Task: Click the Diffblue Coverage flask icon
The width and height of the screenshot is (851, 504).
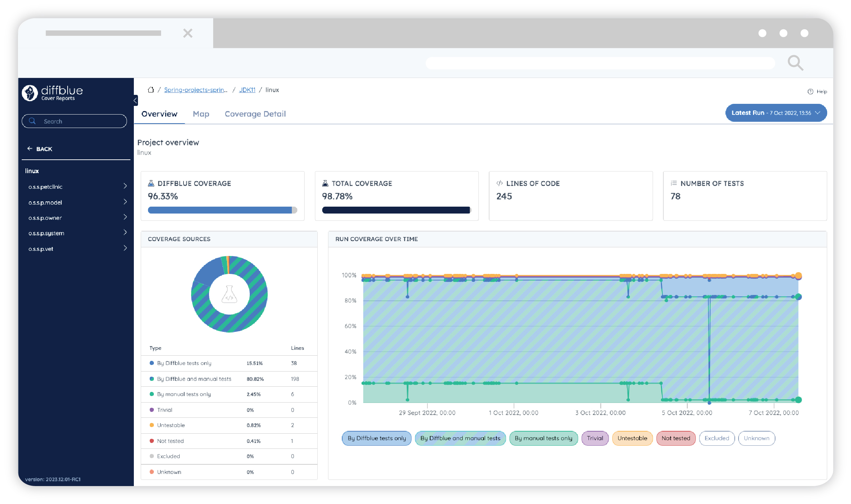Action: point(151,184)
